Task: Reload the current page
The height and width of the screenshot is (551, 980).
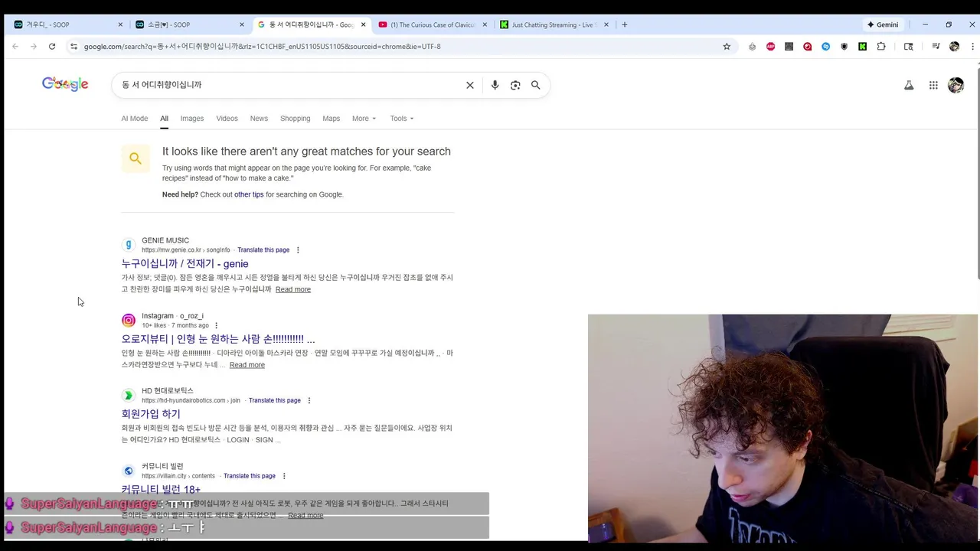Action: (x=52, y=46)
